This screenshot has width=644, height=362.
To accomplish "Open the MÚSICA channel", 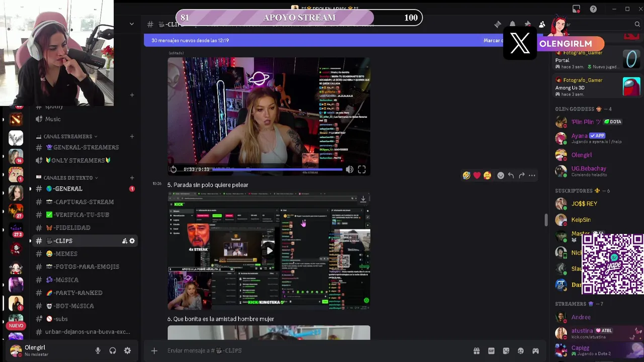I will pyautogui.click(x=84, y=280).
